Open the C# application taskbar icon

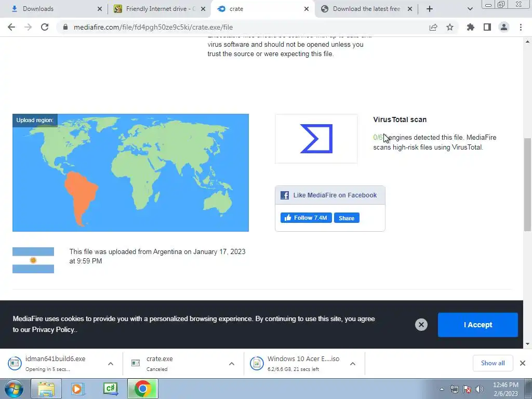[x=110, y=389]
